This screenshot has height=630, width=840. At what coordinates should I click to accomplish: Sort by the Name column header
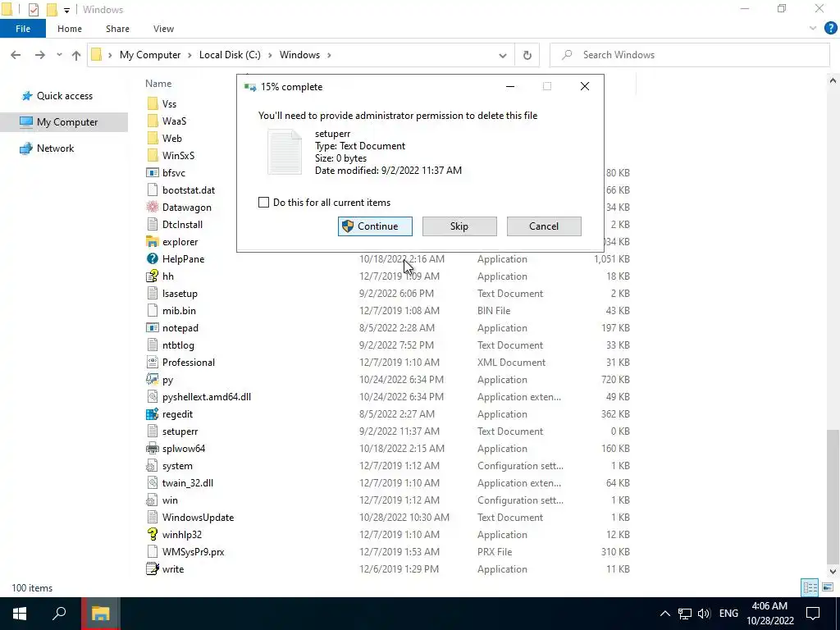[x=158, y=84]
